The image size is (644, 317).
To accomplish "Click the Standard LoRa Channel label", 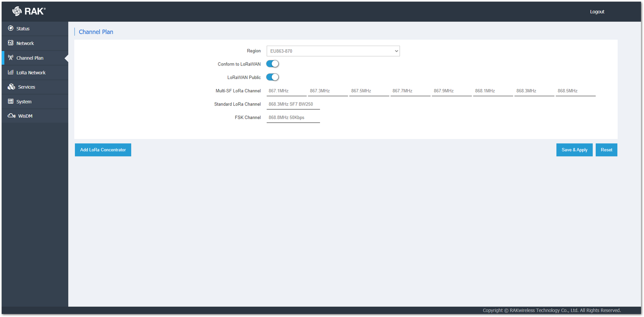I will 237,104.
